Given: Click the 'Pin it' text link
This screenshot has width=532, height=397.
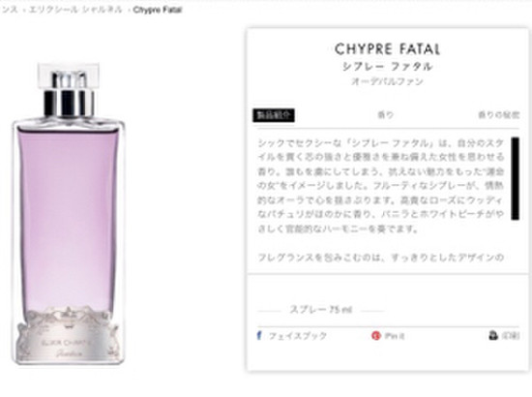Looking at the screenshot, I should click(395, 336).
